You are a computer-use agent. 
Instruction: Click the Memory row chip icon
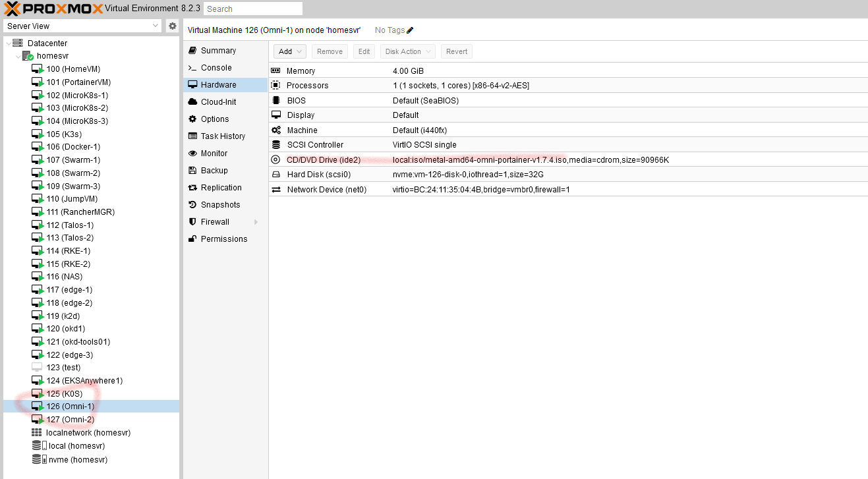click(x=275, y=70)
